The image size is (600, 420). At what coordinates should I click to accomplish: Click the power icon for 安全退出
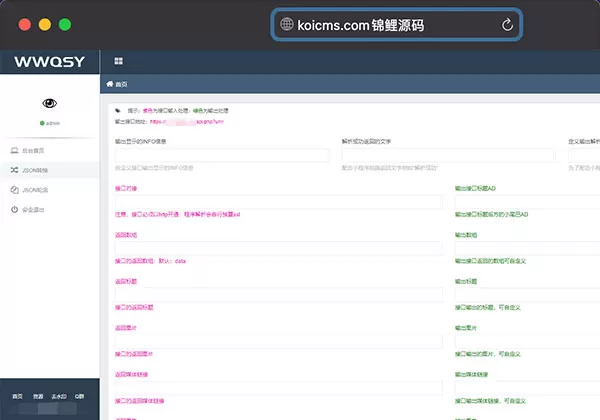pyautogui.click(x=15, y=209)
